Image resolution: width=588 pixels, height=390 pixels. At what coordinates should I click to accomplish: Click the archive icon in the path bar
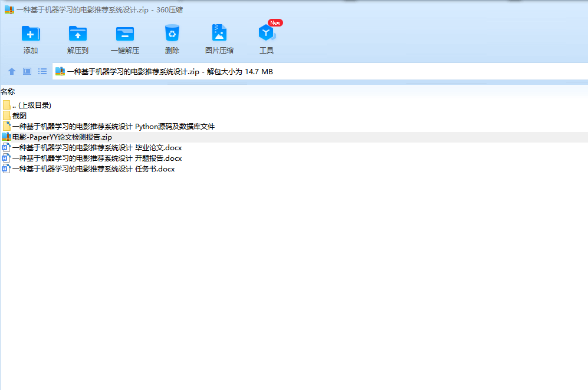(60, 71)
